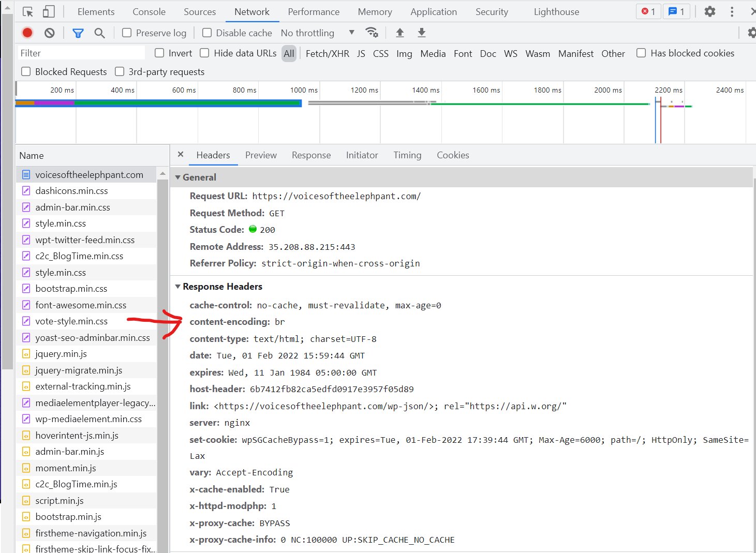Enable Hide data URLs checkbox
Viewport: 756px width, 553px height.
[204, 53]
